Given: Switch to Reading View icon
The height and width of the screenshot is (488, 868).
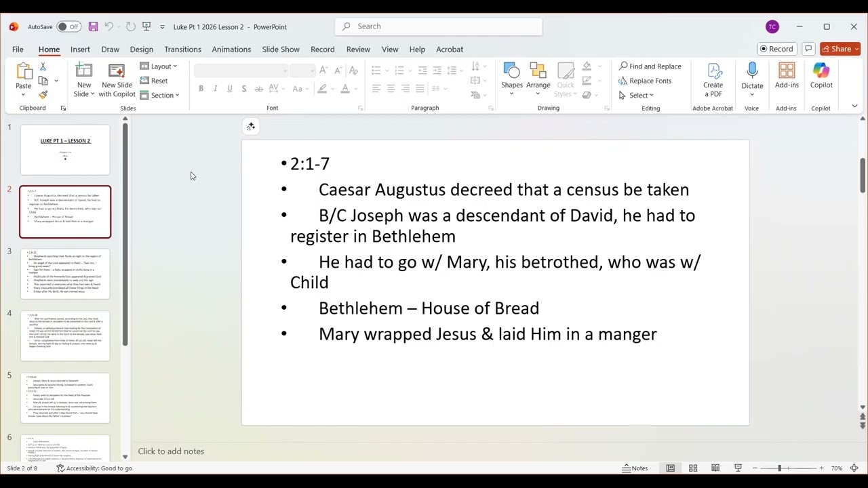Looking at the screenshot, I should (x=715, y=468).
